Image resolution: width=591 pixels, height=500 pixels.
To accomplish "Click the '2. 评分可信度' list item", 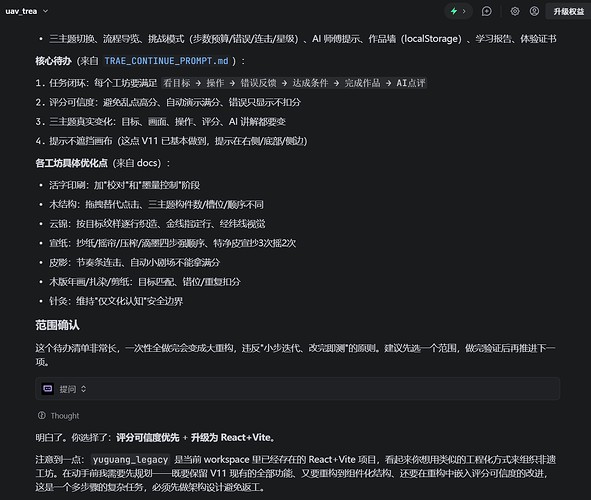I will point(168,102).
